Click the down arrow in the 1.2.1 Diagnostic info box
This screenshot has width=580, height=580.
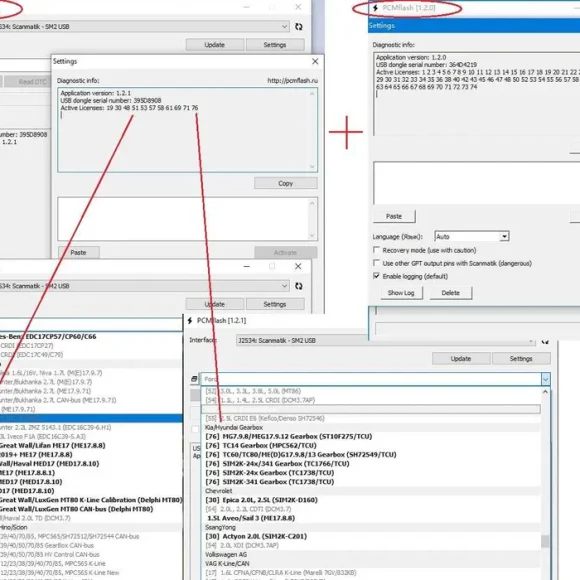312,166
